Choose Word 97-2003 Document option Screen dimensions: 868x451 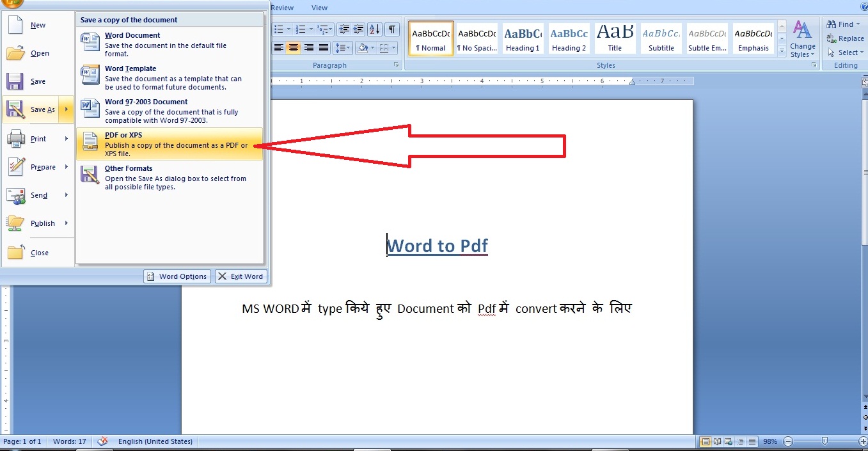tap(169, 111)
